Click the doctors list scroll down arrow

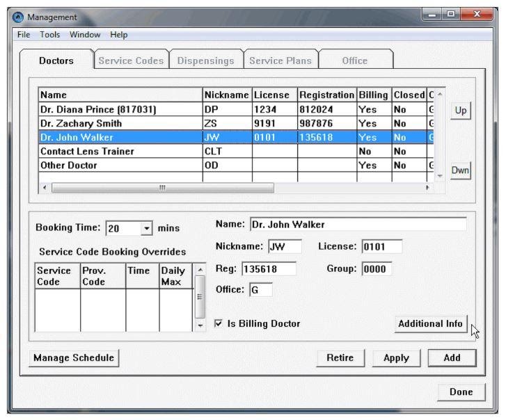[x=439, y=176]
